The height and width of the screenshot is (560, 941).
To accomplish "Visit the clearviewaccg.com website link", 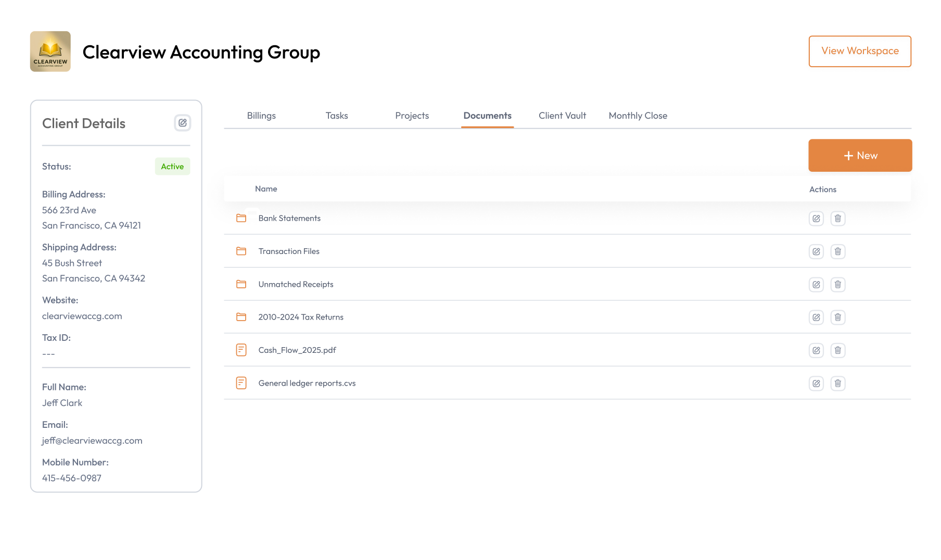I will [82, 316].
